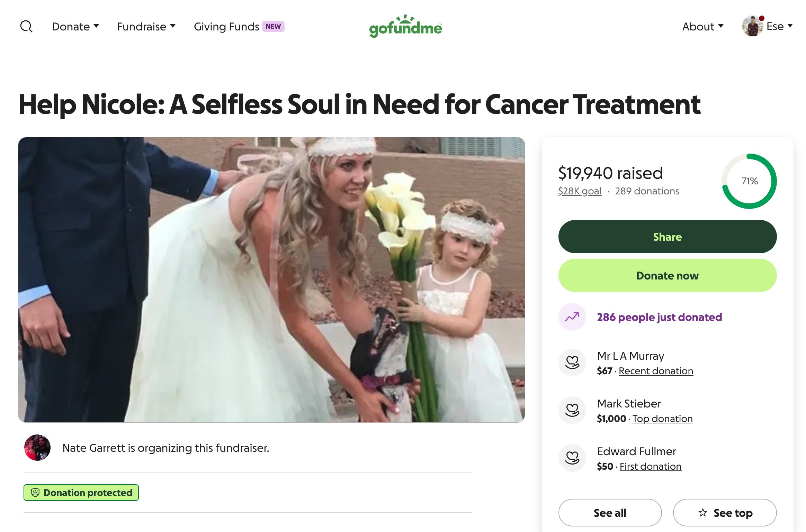
Task: Click the 71% progress circle
Action: click(x=749, y=181)
